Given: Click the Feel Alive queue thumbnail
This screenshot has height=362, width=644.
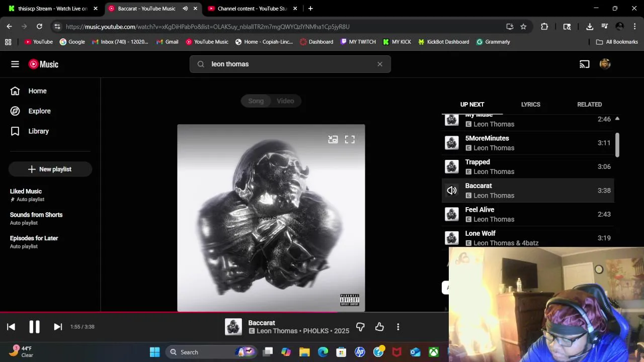Looking at the screenshot, I should coord(452,214).
